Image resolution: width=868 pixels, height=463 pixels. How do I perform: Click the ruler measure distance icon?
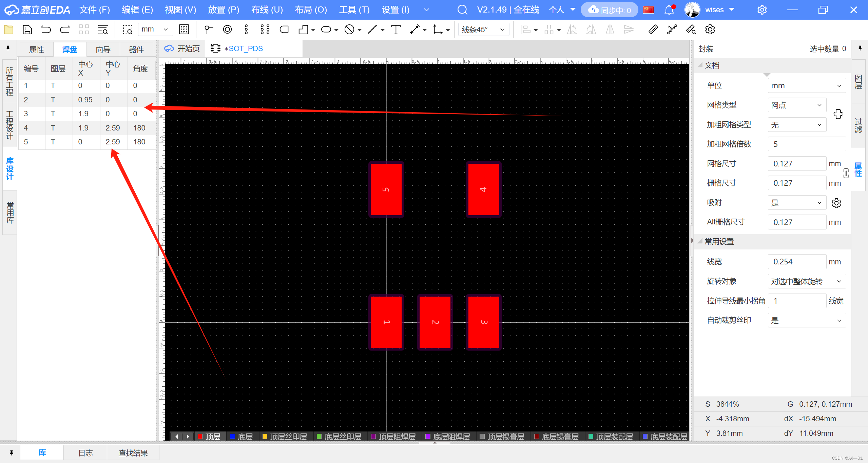tap(653, 30)
